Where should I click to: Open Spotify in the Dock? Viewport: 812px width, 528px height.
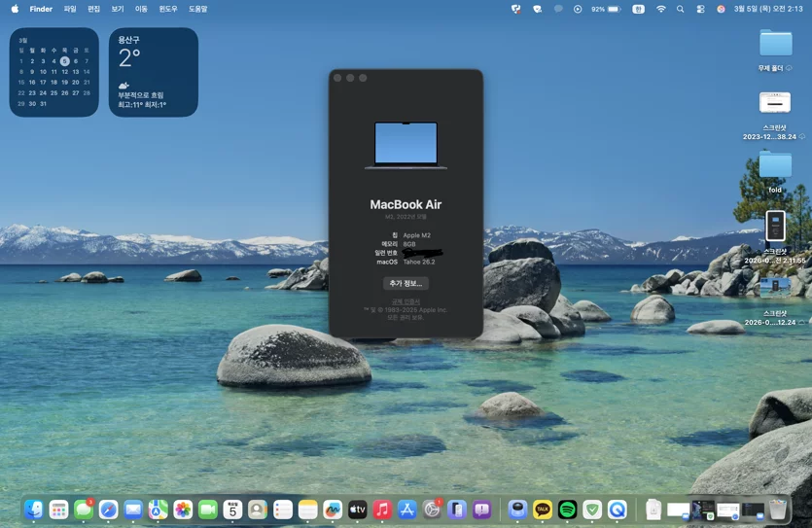tap(568, 510)
